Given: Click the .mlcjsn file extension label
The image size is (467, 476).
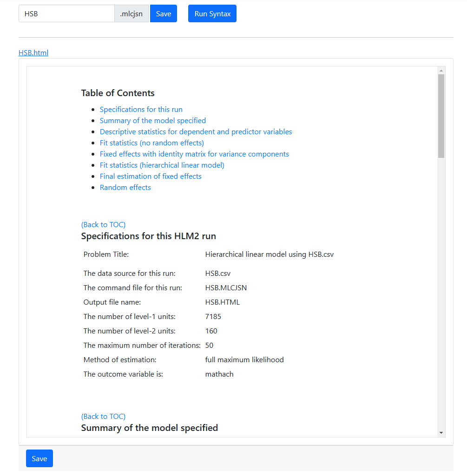Looking at the screenshot, I should tap(132, 14).
